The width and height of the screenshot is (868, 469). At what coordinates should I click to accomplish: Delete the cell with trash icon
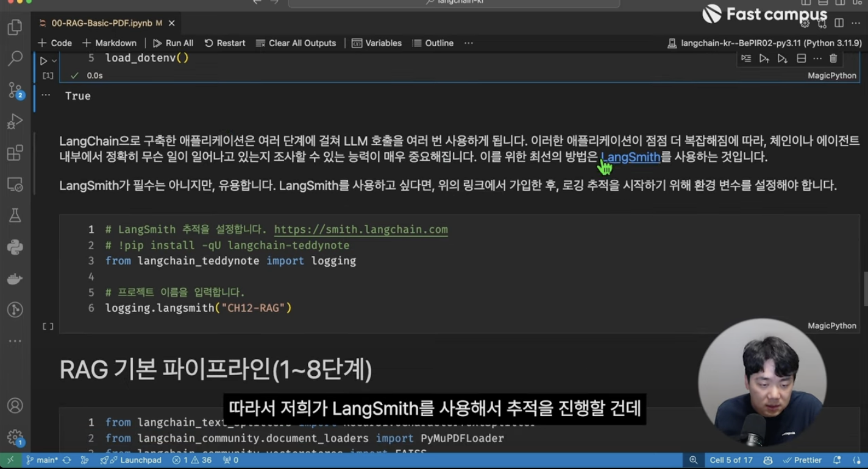tap(833, 58)
